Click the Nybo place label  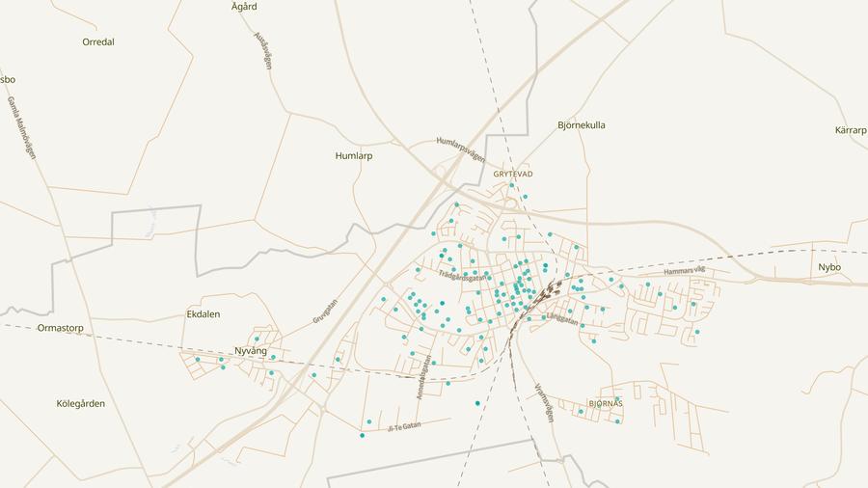[829, 267]
